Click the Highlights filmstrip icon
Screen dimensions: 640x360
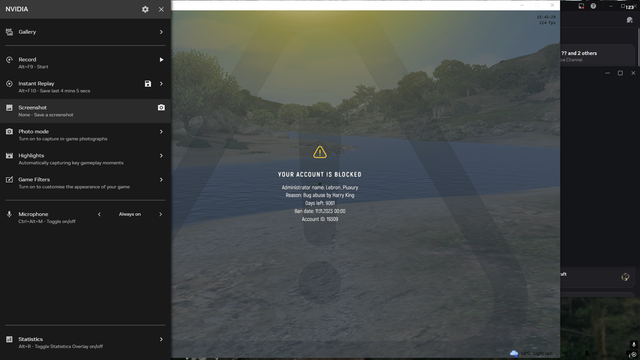point(9,156)
